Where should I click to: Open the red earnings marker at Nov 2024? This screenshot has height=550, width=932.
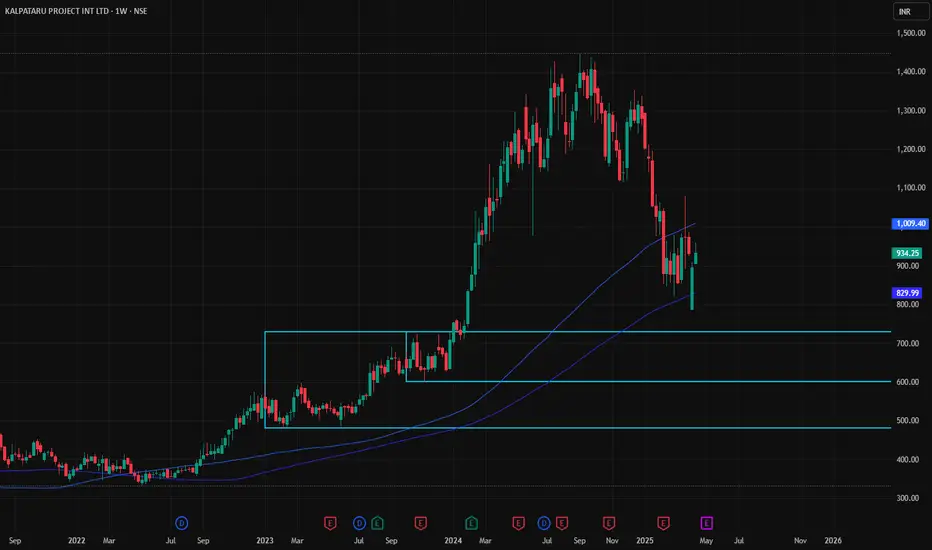609,523
